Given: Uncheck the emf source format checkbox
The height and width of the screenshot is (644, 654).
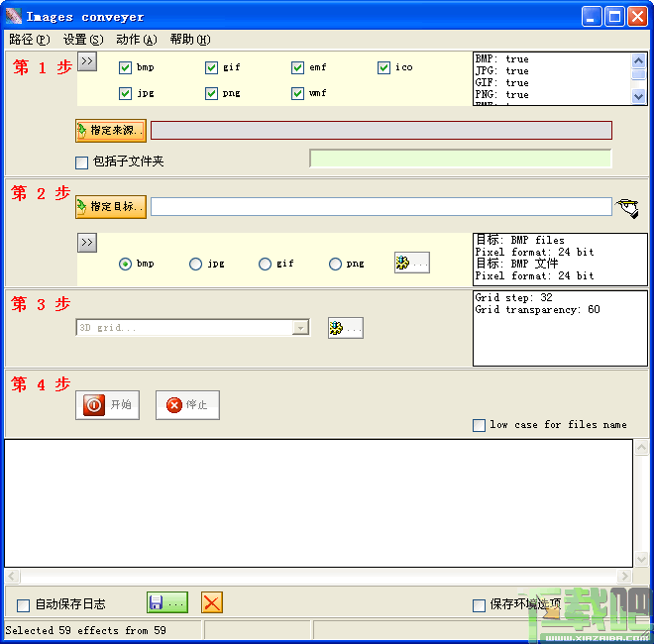Looking at the screenshot, I should (297, 67).
